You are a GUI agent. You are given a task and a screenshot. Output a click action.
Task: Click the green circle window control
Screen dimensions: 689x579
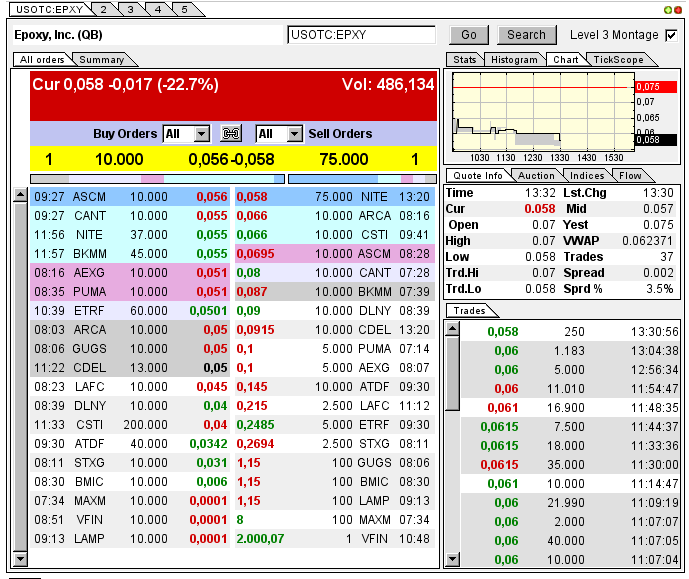point(667,10)
